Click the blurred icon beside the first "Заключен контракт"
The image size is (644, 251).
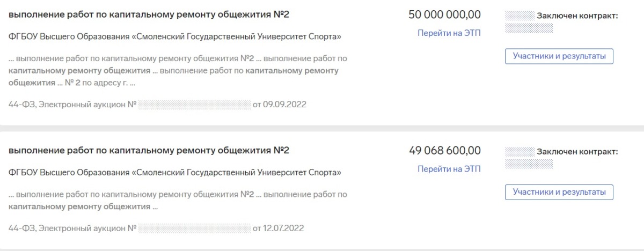pyautogui.click(x=520, y=16)
